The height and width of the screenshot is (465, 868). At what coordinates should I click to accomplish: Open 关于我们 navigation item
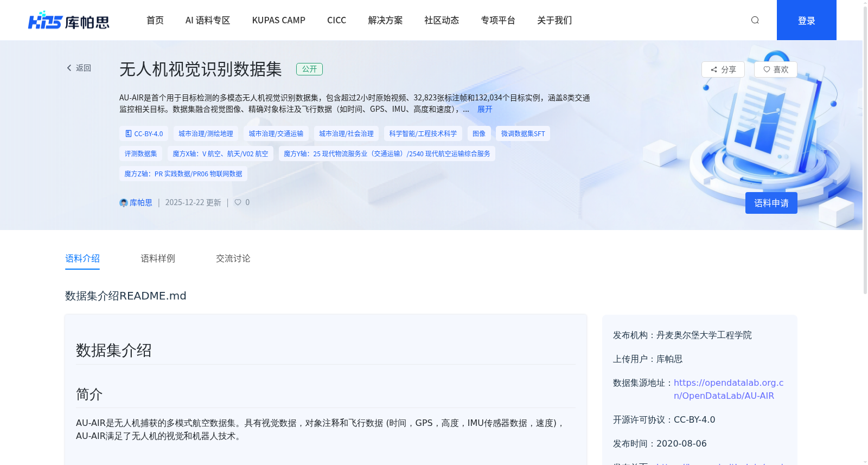point(554,20)
